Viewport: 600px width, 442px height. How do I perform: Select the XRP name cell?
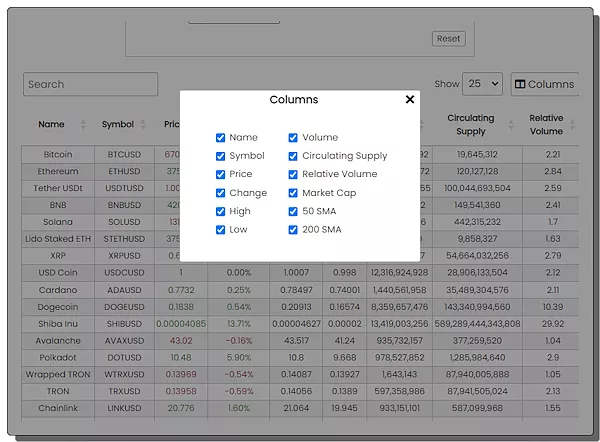(x=58, y=256)
